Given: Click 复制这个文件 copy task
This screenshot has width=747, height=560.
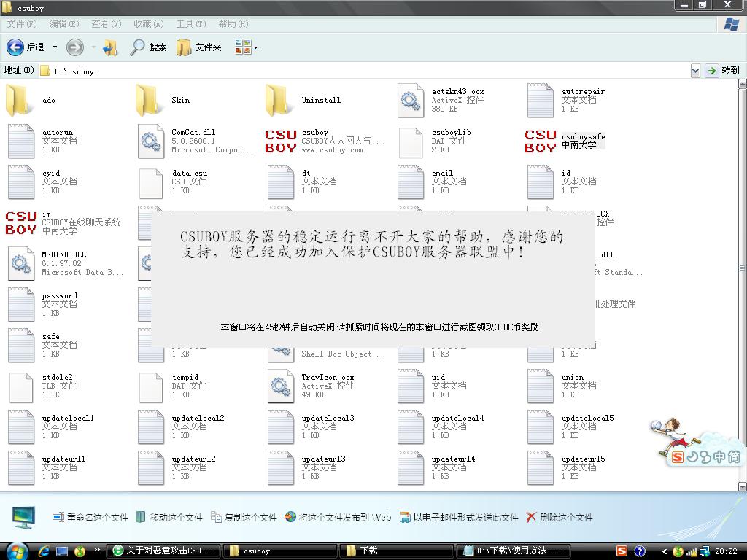Looking at the screenshot, I should [244, 517].
